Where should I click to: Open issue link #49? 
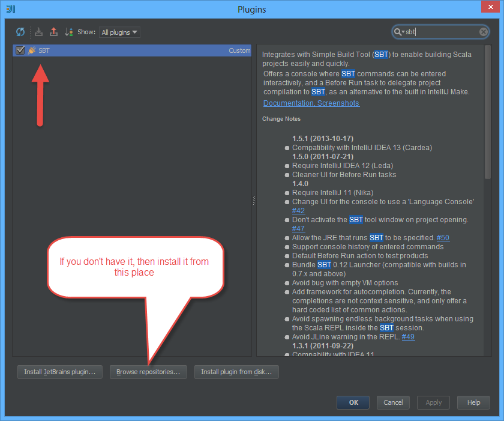(408, 337)
